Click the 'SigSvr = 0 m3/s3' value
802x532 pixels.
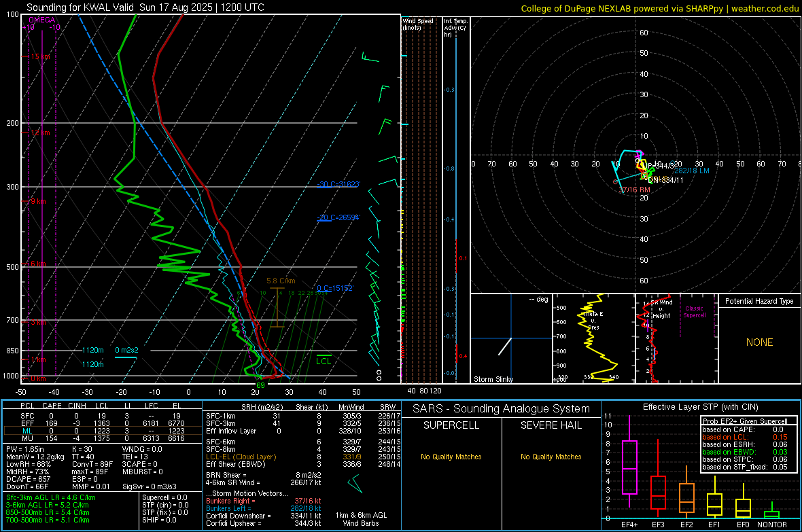click(x=150, y=486)
